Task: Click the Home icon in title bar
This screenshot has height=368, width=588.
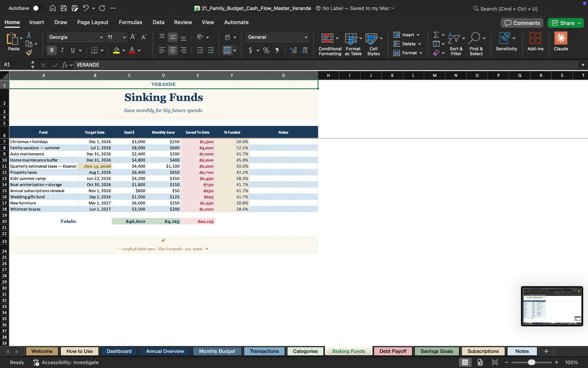Action: [53, 8]
